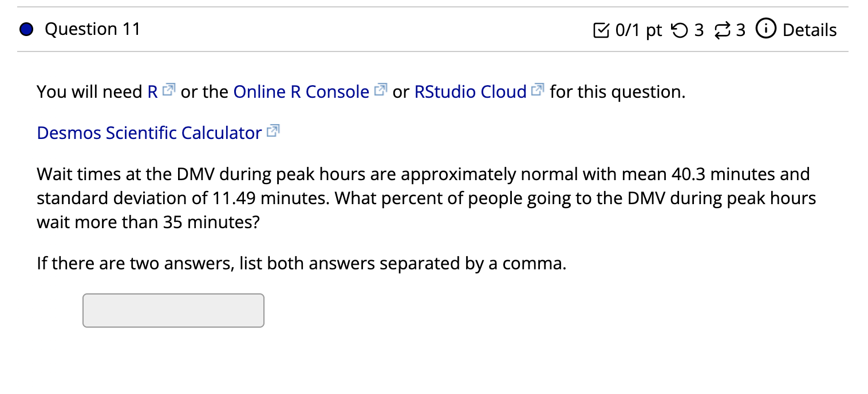Click the regenerate question loop arrows icon
Screen dimensions: 868x394
(x=723, y=30)
